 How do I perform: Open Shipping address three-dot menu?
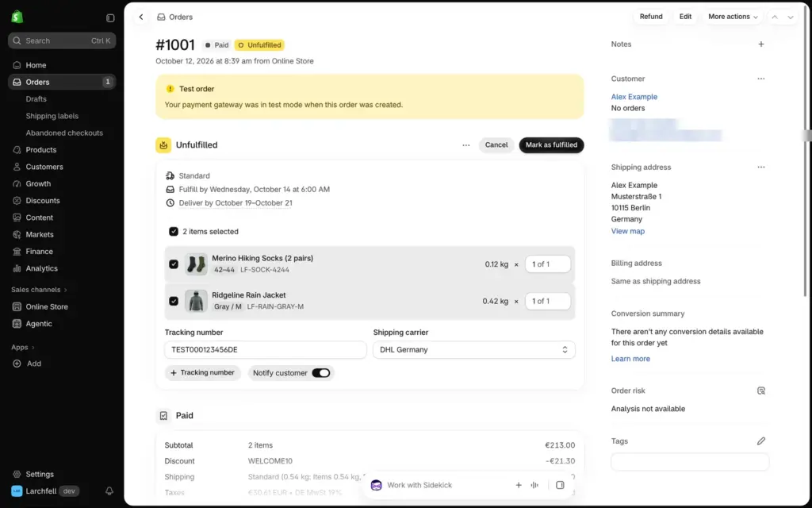[760, 167]
